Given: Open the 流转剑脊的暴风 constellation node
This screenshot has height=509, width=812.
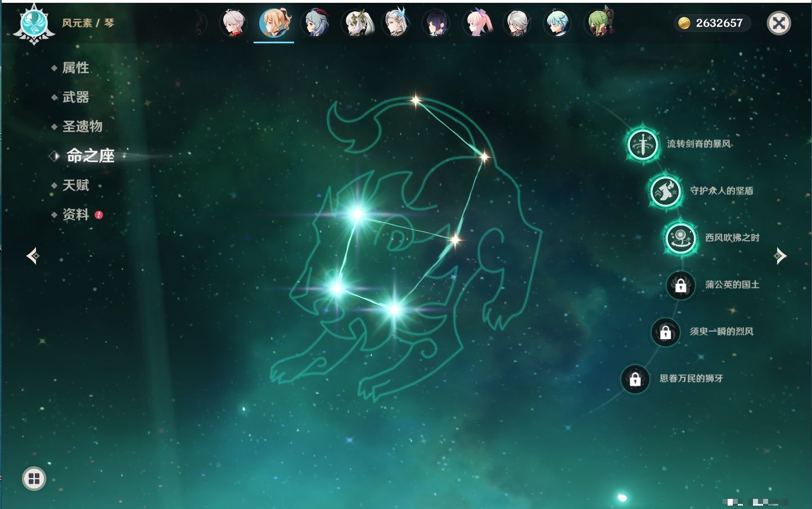Looking at the screenshot, I should (643, 144).
